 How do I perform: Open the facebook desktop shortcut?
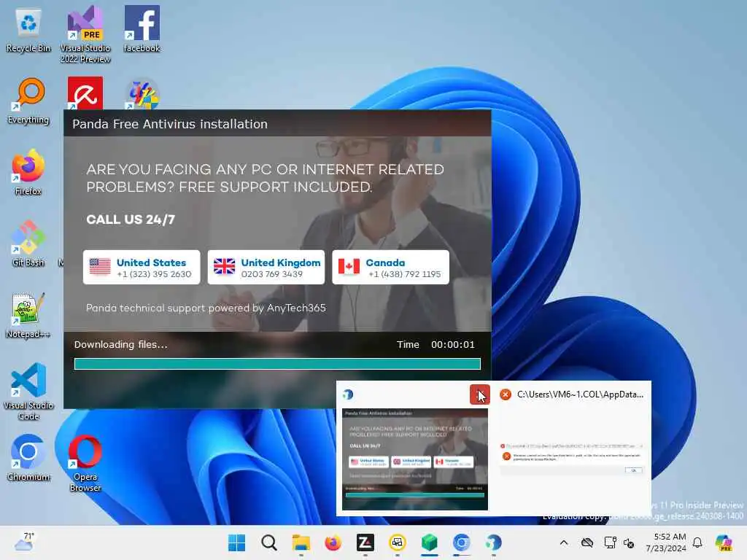pos(142,29)
